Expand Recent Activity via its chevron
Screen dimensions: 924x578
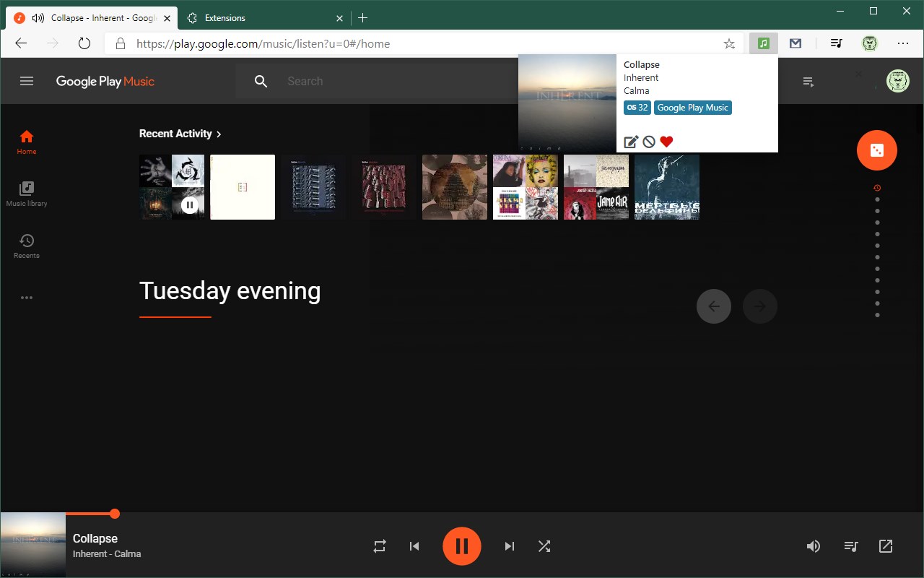tap(219, 134)
